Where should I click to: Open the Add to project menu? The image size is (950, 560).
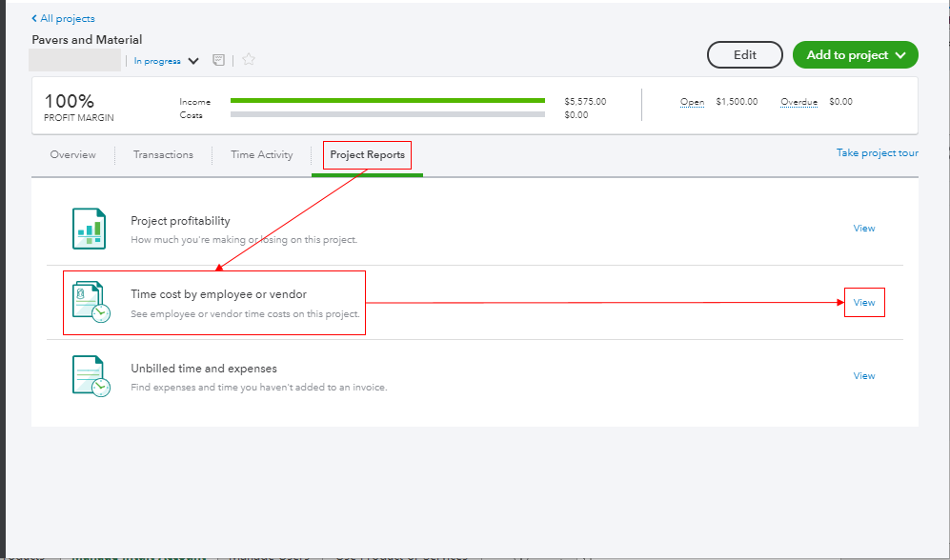pos(856,55)
